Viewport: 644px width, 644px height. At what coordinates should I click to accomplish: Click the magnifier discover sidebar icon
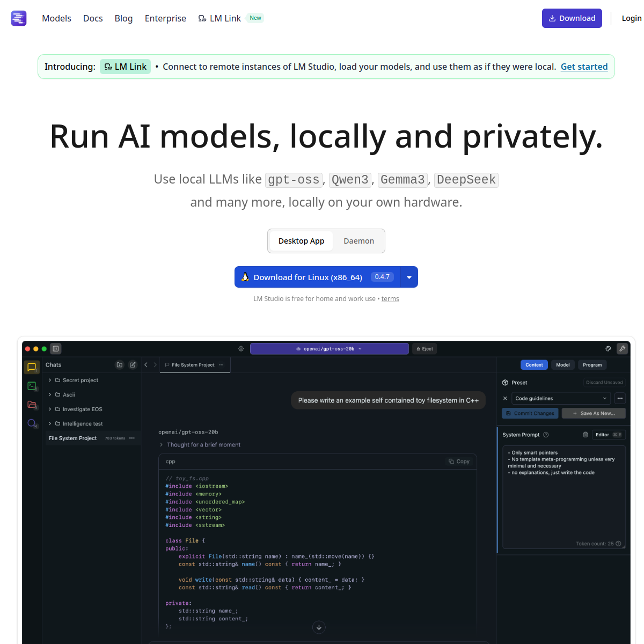[32, 423]
